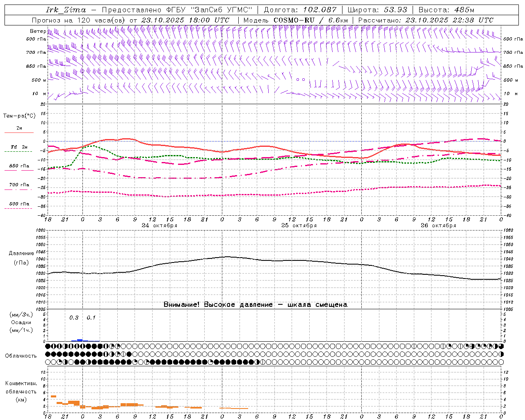Screen dimensions: 525x420
Task: Click the forecast header Прогноз на 120 часа(ов)
Action: 79,20
